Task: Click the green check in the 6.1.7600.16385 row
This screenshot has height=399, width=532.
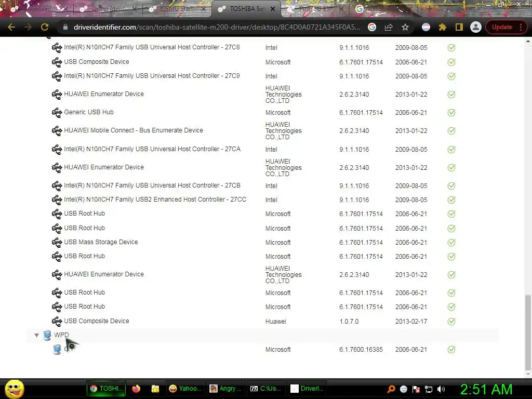Action: click(x=451, y=350)
